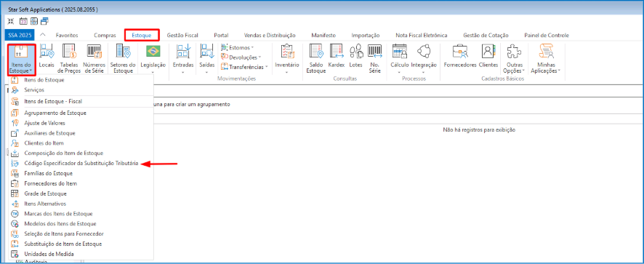
Task: Select the Estoque ribbon tab
Action: click(142, 36)
